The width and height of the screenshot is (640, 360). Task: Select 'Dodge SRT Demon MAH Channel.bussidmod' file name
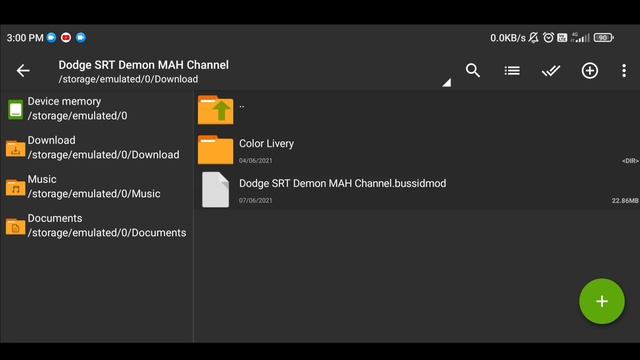[x=342, y=183]
